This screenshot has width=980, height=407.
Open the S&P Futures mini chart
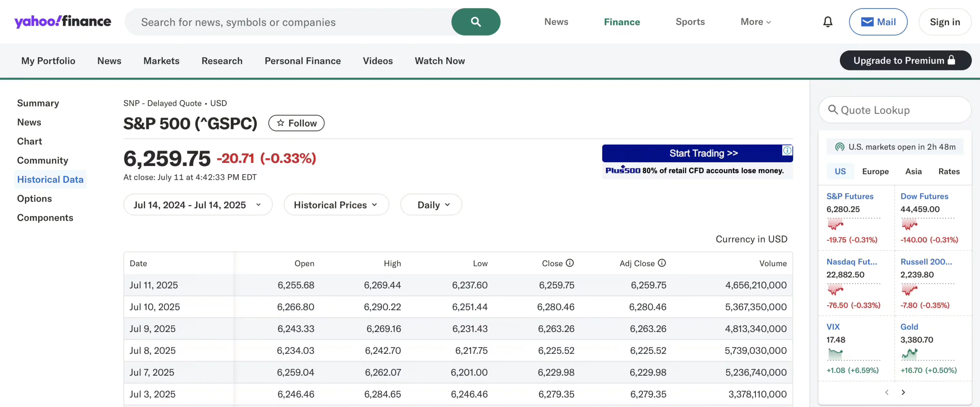pyautogui.click(x=854, y=224)
